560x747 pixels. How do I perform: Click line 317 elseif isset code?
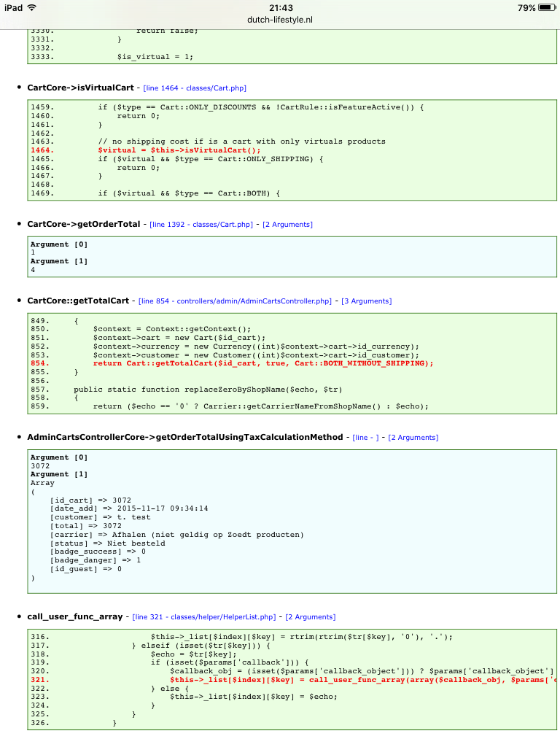point(201,646)
